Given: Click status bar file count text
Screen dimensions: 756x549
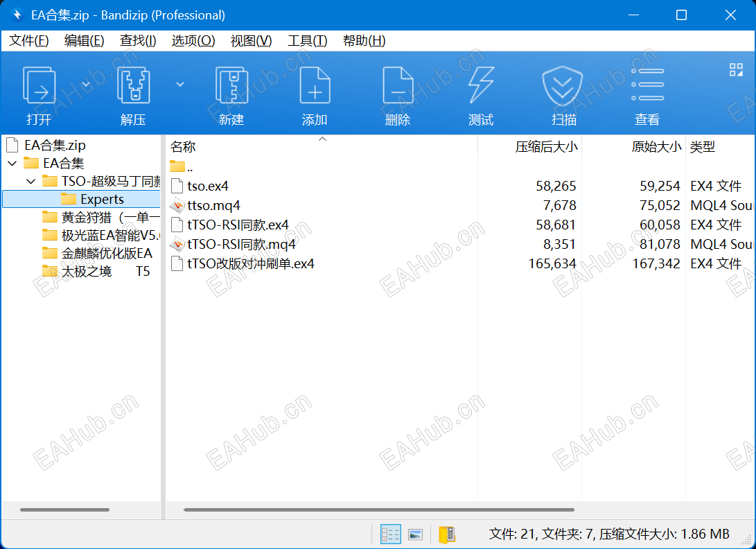Looking at the screenshot, I should [x=609, y=534].
